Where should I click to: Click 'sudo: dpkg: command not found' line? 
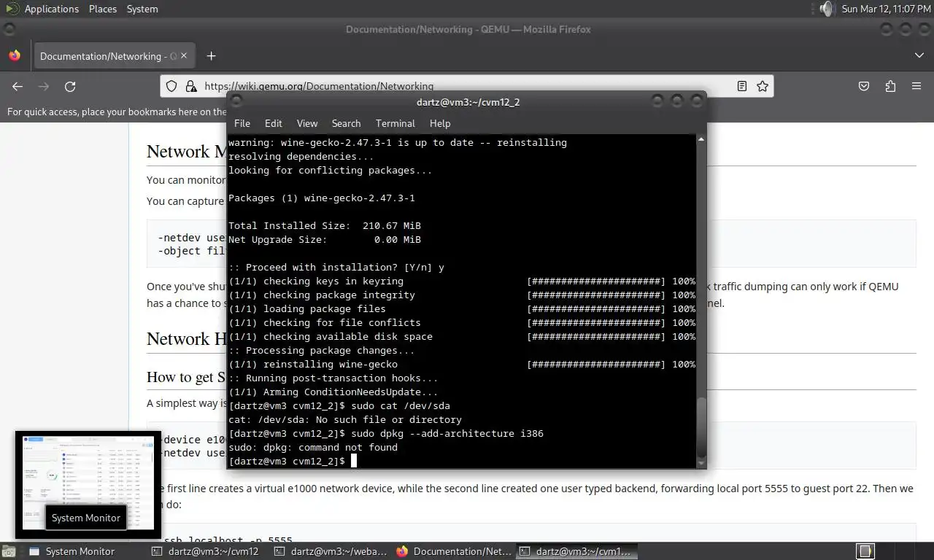tap(313, 447)
